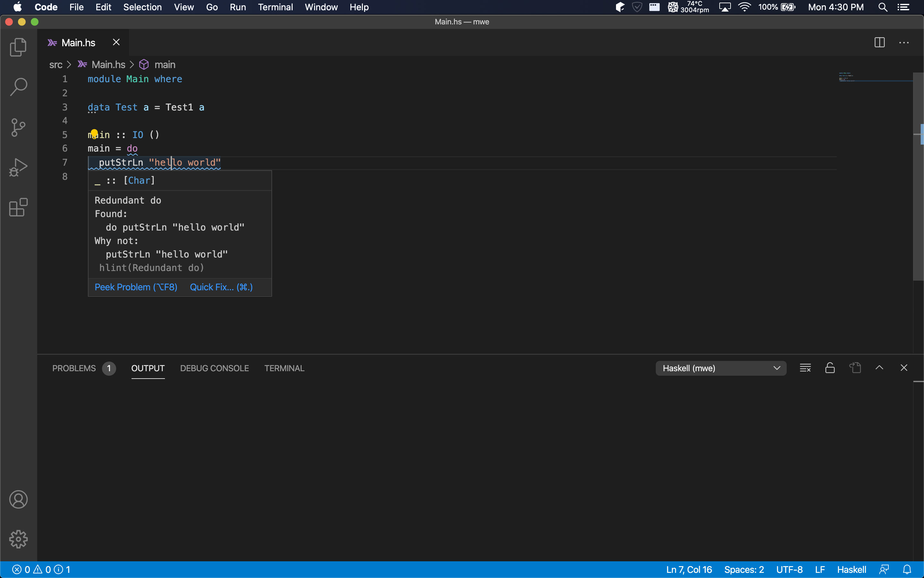Change file encoding UTF-8
Image resolution: width=924 pixels, height=578 pixels.
pyautogui.click(x=789, y=570)
